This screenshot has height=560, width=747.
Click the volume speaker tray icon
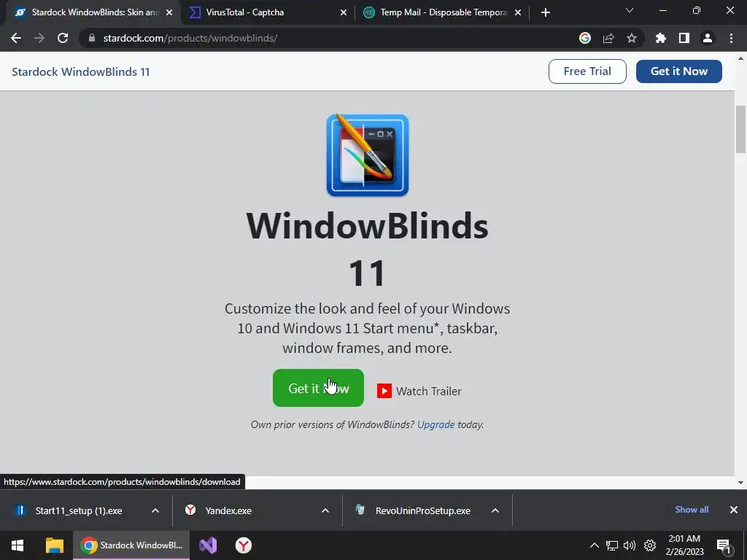pos(630,545)
